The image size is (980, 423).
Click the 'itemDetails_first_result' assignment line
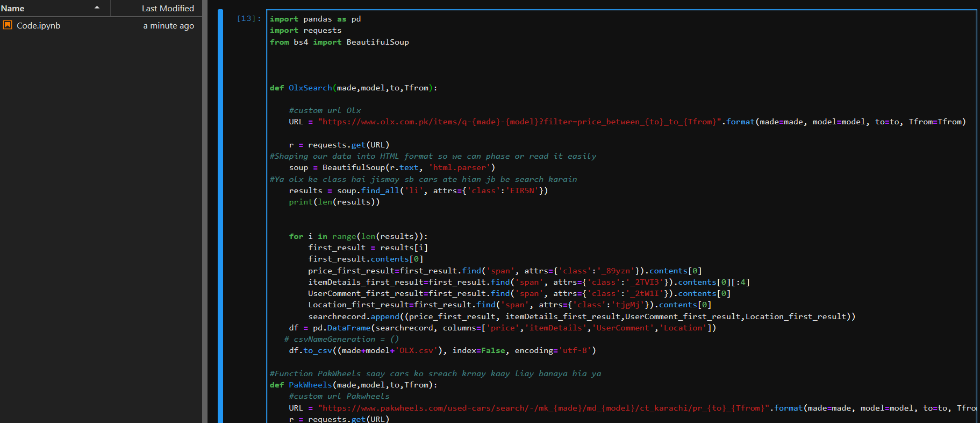click(529, 282)
